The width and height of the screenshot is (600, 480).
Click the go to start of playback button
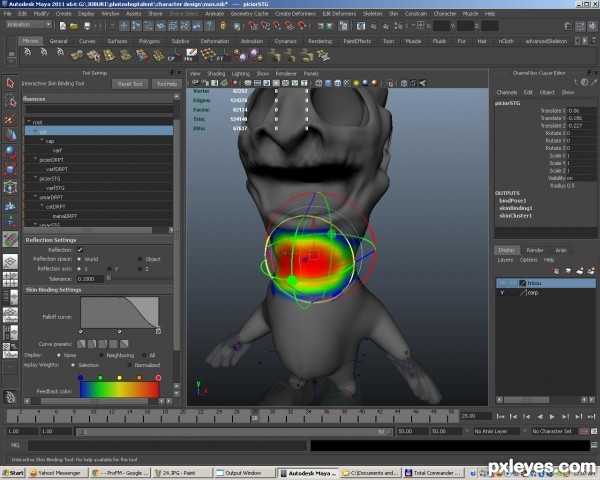pyautogui.click(x=500, y=416)
